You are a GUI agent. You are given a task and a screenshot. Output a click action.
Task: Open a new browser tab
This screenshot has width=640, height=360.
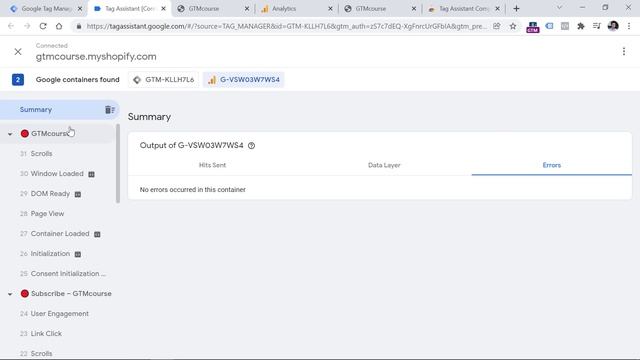pyautogui.click(x=516, y=9)
